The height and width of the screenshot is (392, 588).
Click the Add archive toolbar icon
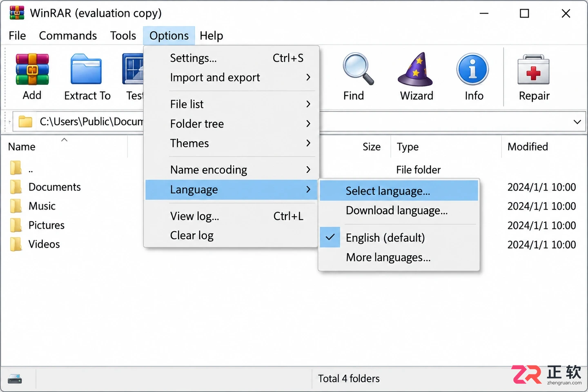[32, 69]
